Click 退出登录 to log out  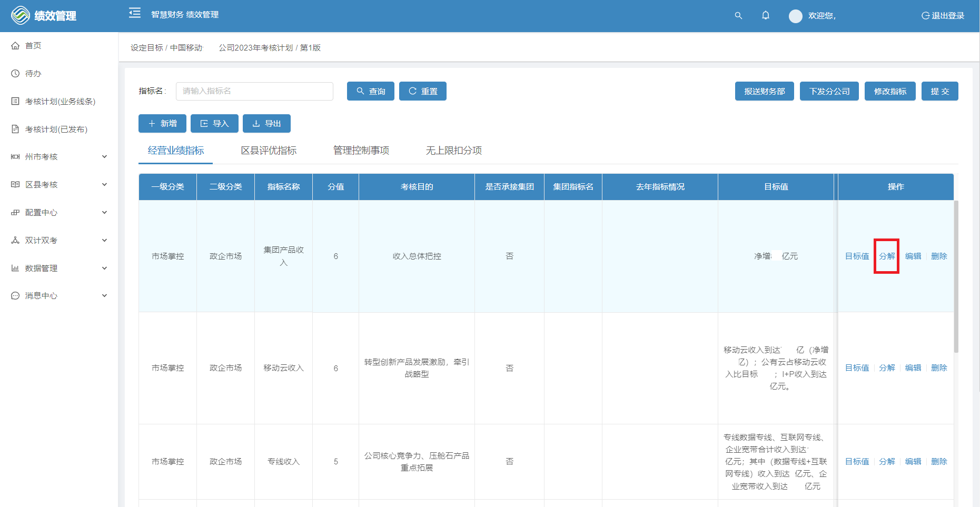(x=943, y=16)
